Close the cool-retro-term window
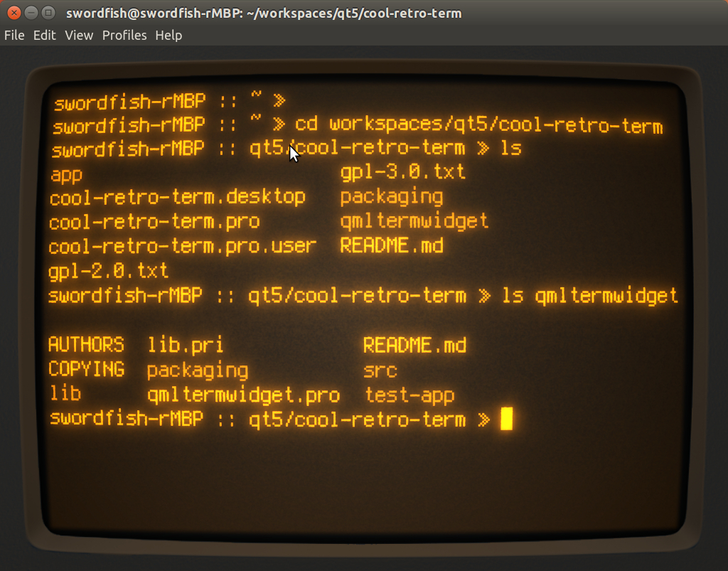Screen dimensions: 728x571 point(14,13)
